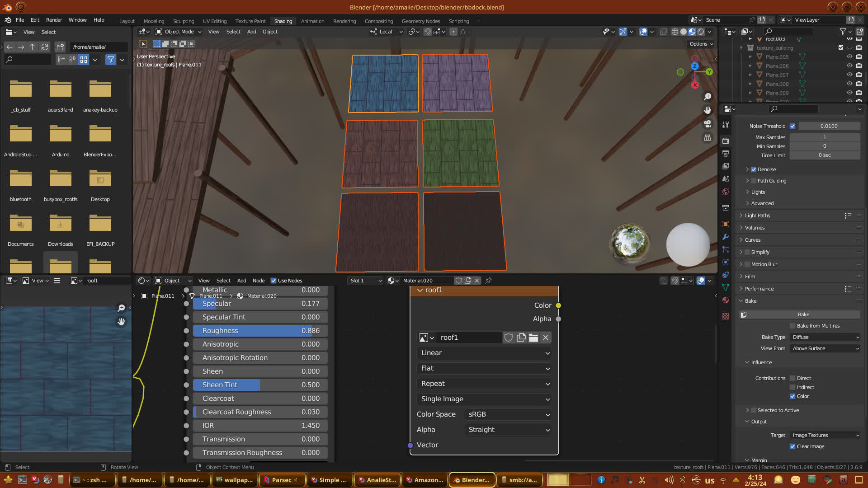Screen dimensions: 868x488
Task: Toggle perspective/orthographic grid icon
Action: point(708,138)
